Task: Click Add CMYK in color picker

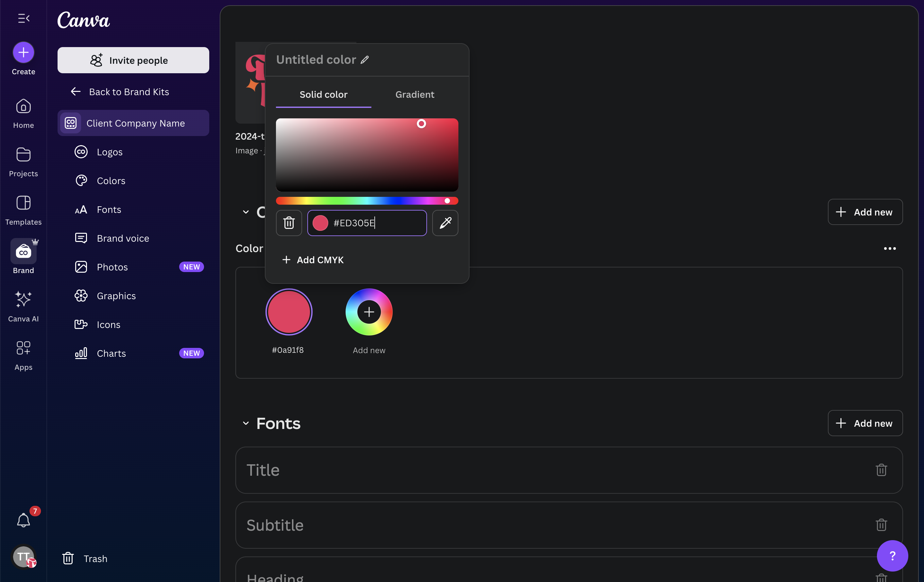Action: [x=313, y=260]
